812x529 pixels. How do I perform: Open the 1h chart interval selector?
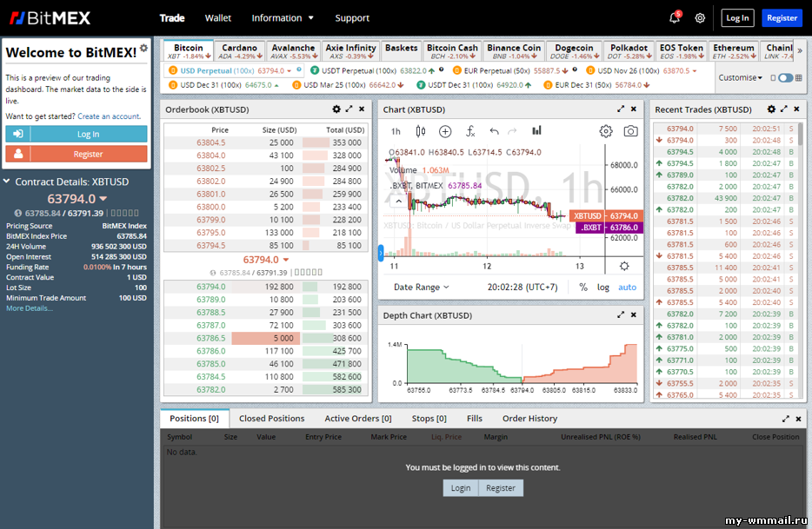click(x=396, y=131)
